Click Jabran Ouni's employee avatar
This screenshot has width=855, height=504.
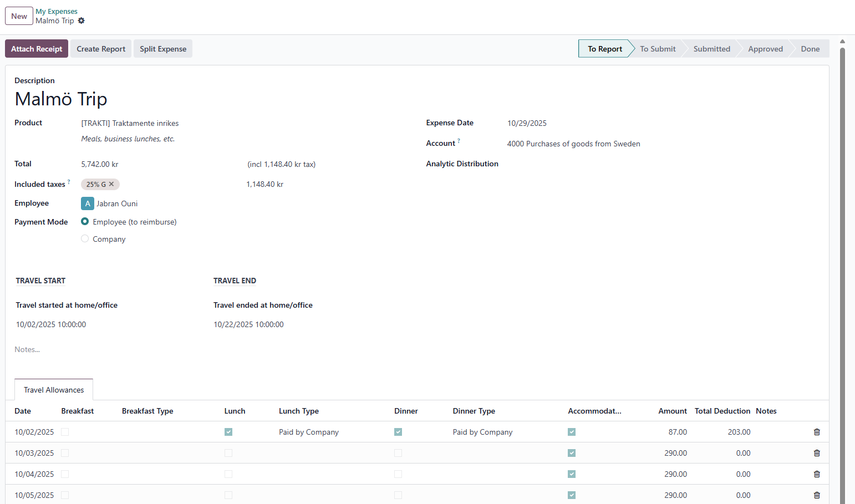(x=88, y=203)
